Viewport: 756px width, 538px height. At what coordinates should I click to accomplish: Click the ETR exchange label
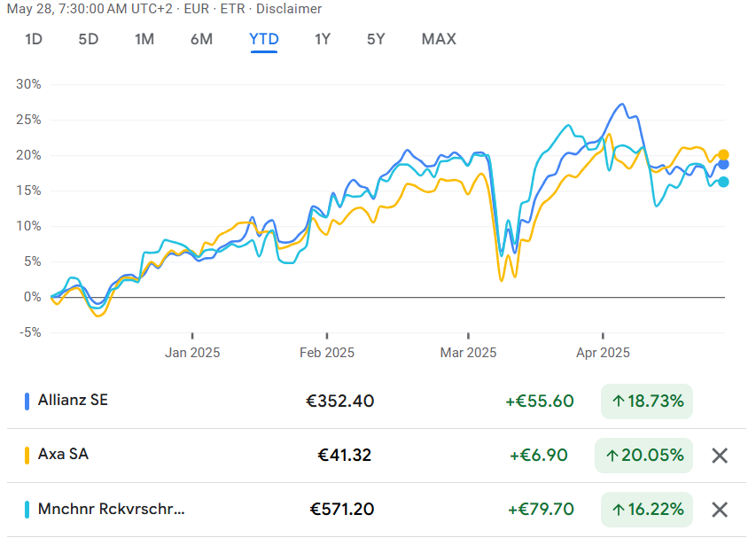[233, 9]
